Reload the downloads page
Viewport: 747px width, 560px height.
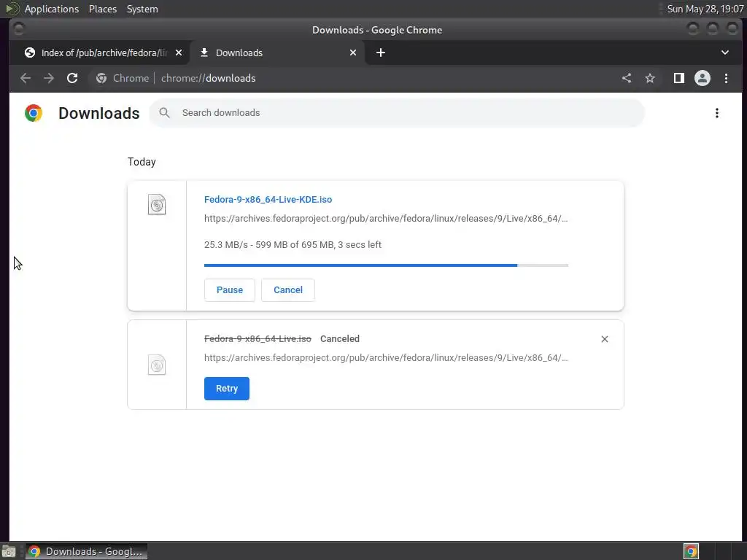pyautogui.click(x=72, y=78)
